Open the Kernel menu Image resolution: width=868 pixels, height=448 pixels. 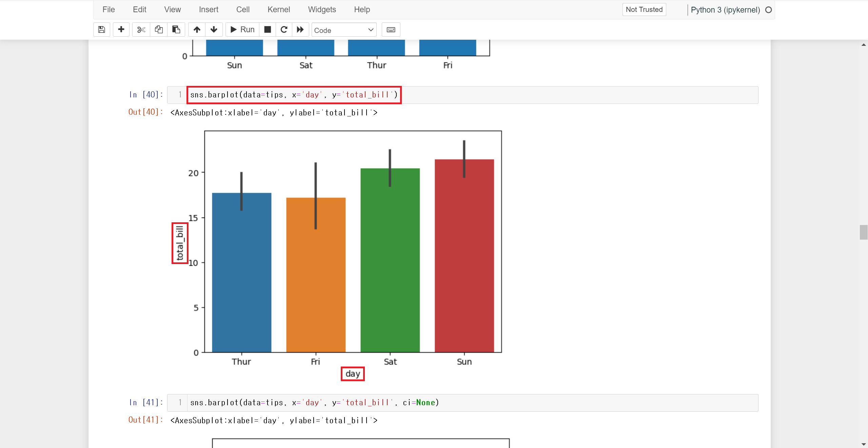coord(278,10)
